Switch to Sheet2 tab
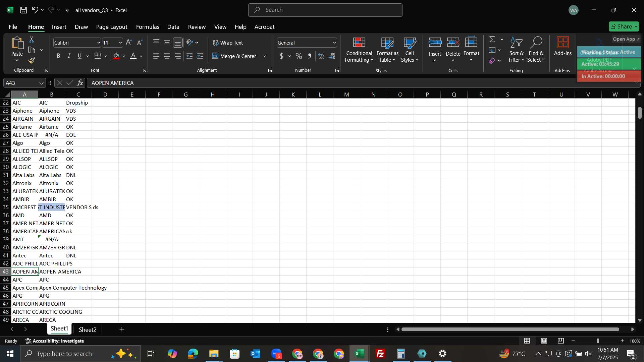This screenshot has height=362, width=644. pyautogui.click(x=88, y=329)
